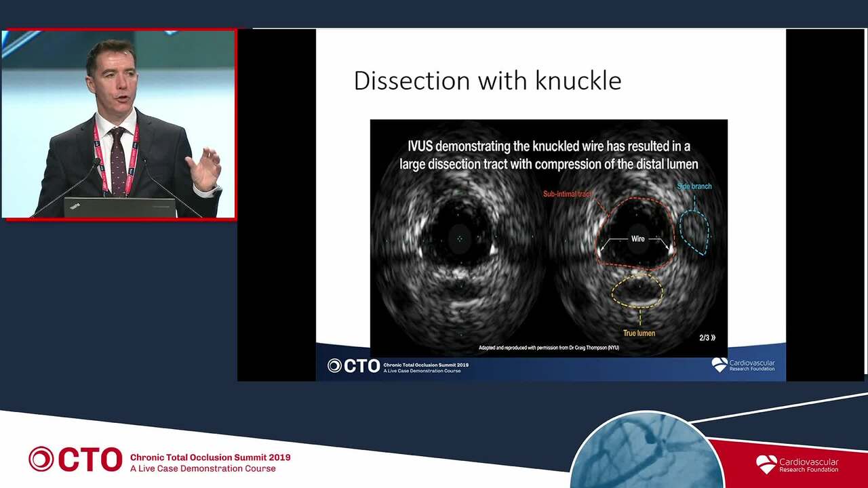Click the red CTO logo at bottom left
Viewport: 868px width, 488px height.
(x=75, y=459)
